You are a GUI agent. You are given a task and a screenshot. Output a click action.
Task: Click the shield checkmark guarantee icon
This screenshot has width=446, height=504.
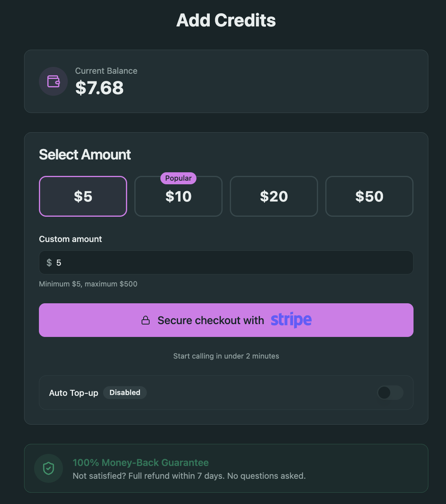49,468
